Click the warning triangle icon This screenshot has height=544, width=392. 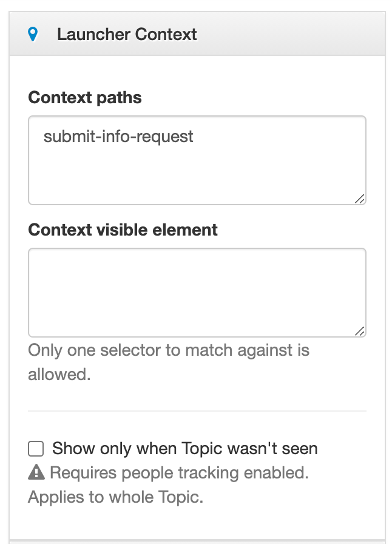pyautogui.click(x=36, y=472)
